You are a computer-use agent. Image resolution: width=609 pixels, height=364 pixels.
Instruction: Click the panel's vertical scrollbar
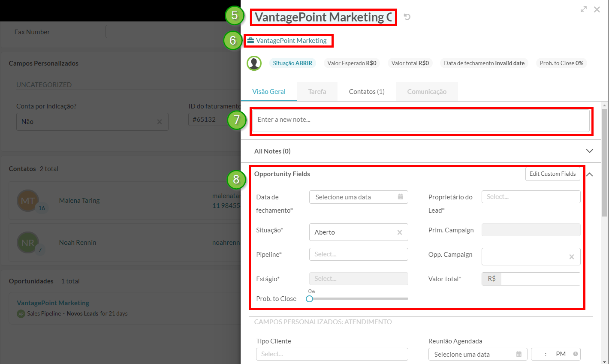tap(605, 163)
